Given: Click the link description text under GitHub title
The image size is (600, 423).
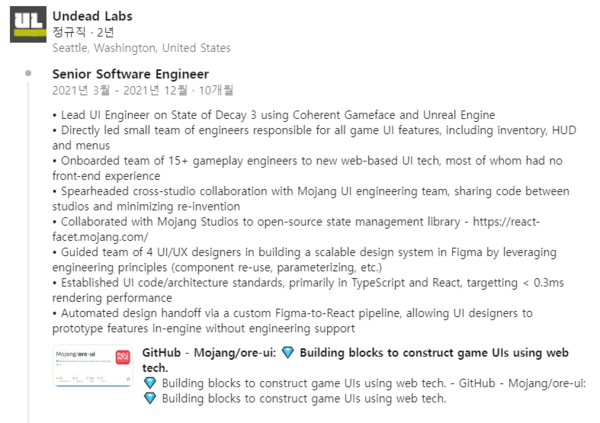Looking at the screenshot, I should [364, 391].
